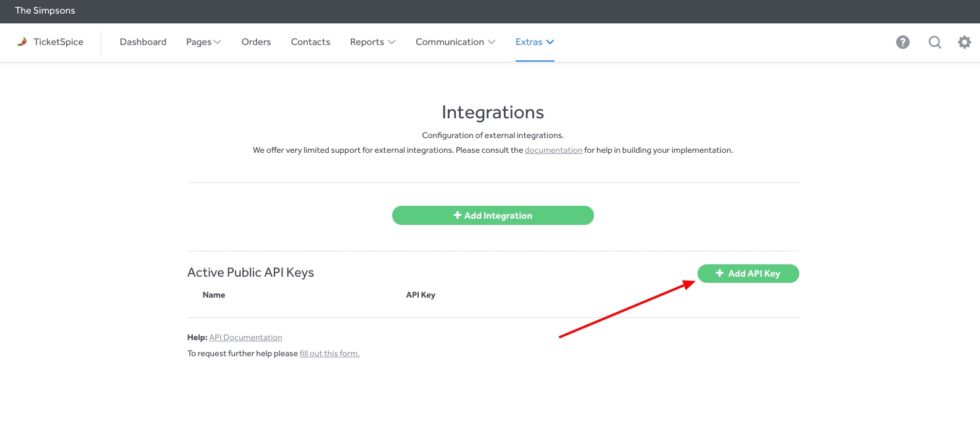Click 'The Simpsons' account name
980x427 pixels.
click(x=45, y=10)
